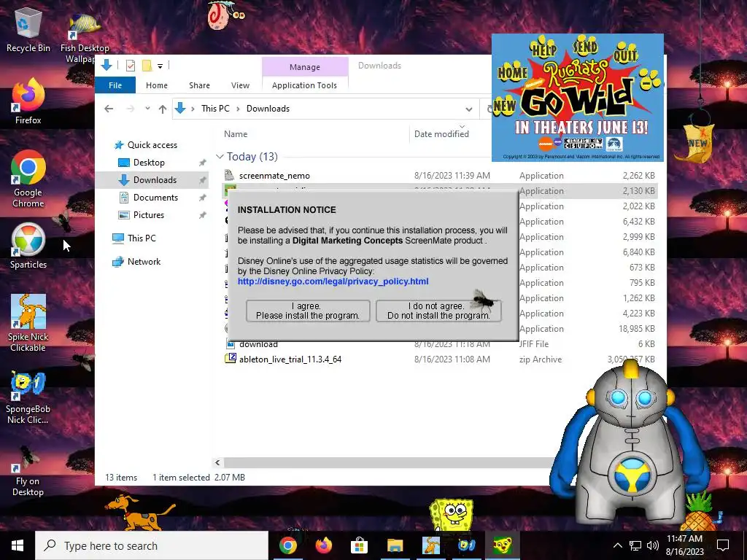Click the SpongeBob character above the taskbar
This screenshot has height=560, width=747.
coord(451,514)
